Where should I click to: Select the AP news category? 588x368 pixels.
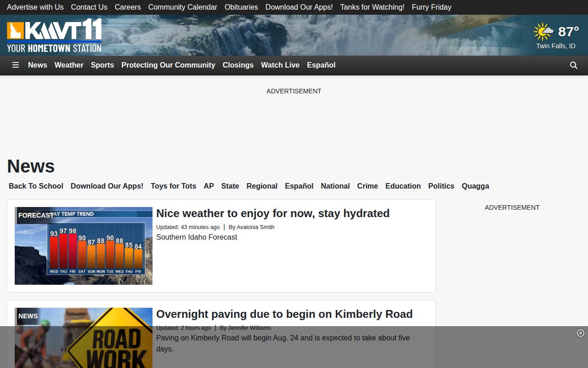coord(209,186)
